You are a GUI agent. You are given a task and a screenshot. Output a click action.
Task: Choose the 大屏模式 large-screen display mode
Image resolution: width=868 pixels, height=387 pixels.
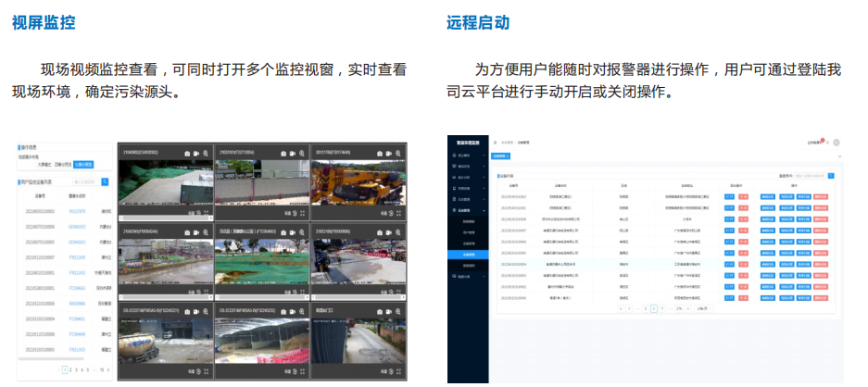(44, 165)
